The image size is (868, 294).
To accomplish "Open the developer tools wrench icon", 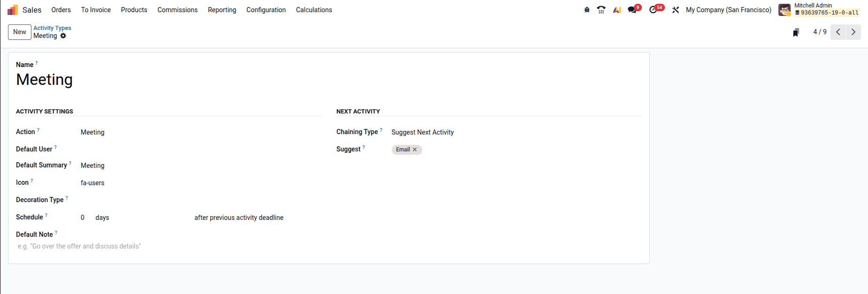I will [676, 9].
